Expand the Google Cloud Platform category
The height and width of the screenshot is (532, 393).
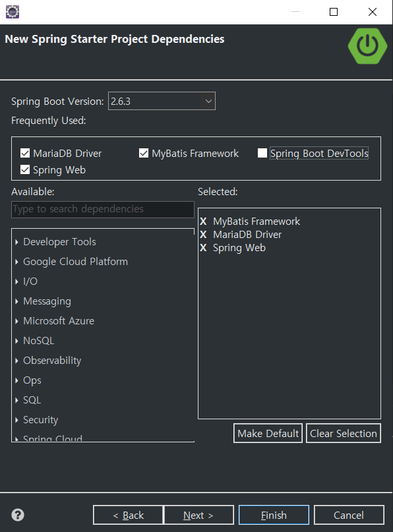click(x=16, y=262)
